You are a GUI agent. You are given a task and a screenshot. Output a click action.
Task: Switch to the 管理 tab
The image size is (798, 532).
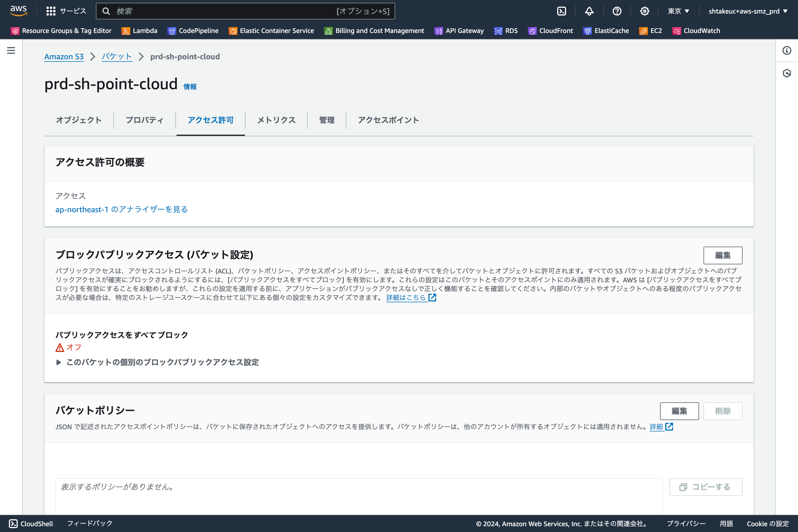(x=327, y=120)
